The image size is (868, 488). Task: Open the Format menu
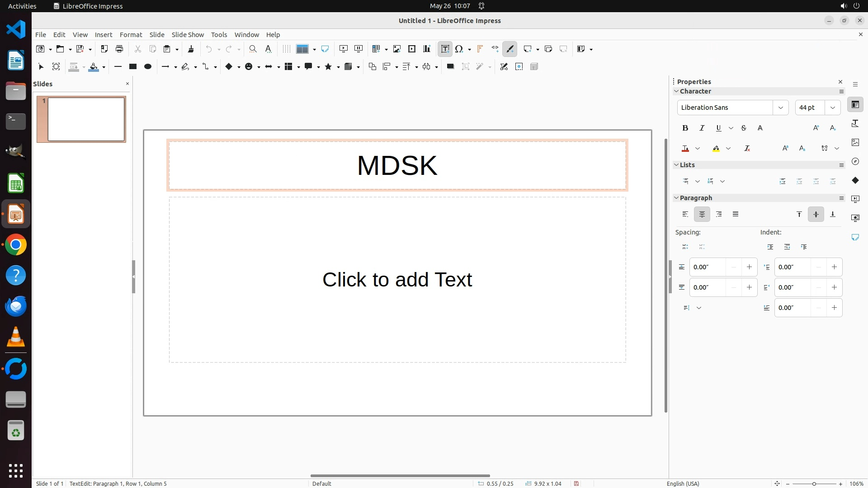pos(131,35)
